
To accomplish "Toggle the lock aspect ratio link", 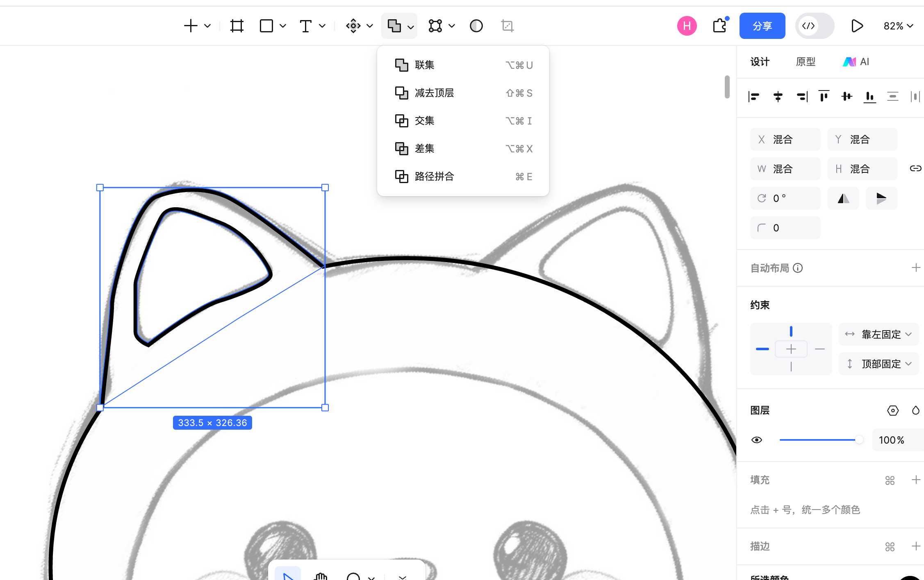I will click(915, 169).
